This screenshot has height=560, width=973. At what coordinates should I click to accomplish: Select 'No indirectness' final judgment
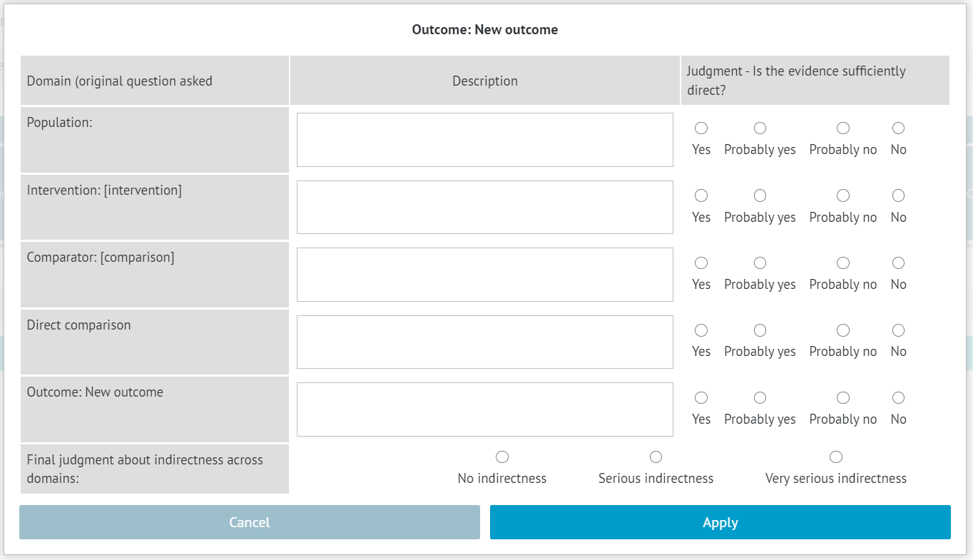click(502, 457)
